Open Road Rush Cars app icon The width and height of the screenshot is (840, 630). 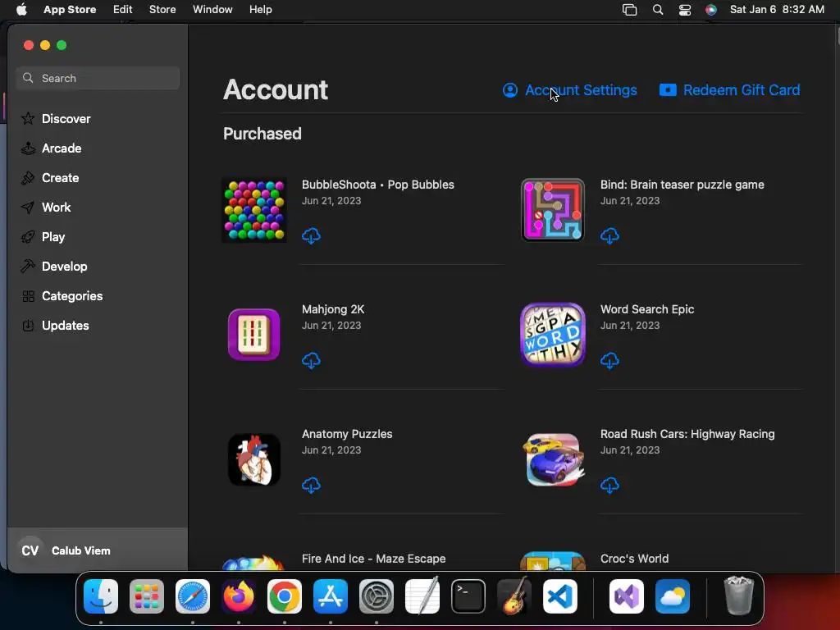pyautogui.click(x=553, y=459)
